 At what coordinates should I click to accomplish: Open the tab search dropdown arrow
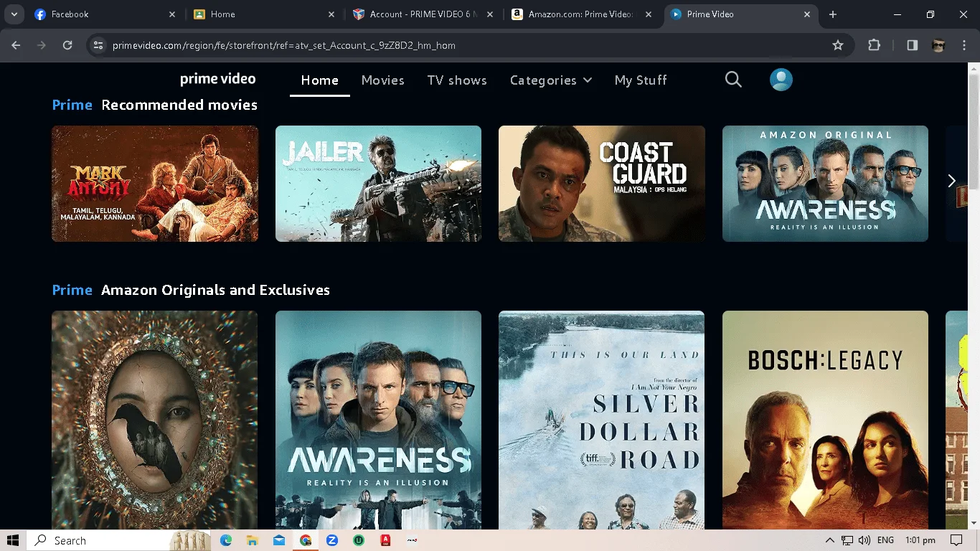[x=14, y=14]
